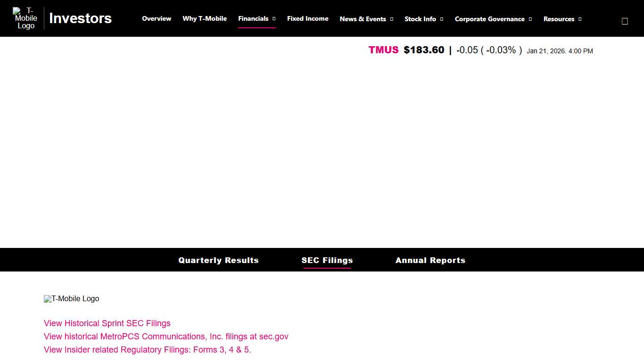Click the T-Mobile logo above the filing links

pyautogui.click(x=71, y=298)
